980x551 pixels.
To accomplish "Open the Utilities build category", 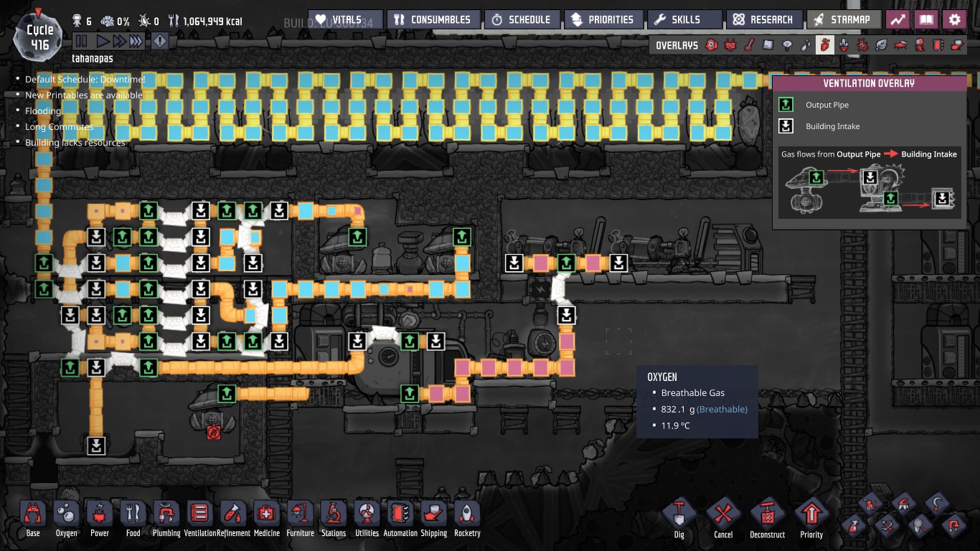I will coord(367,519).
